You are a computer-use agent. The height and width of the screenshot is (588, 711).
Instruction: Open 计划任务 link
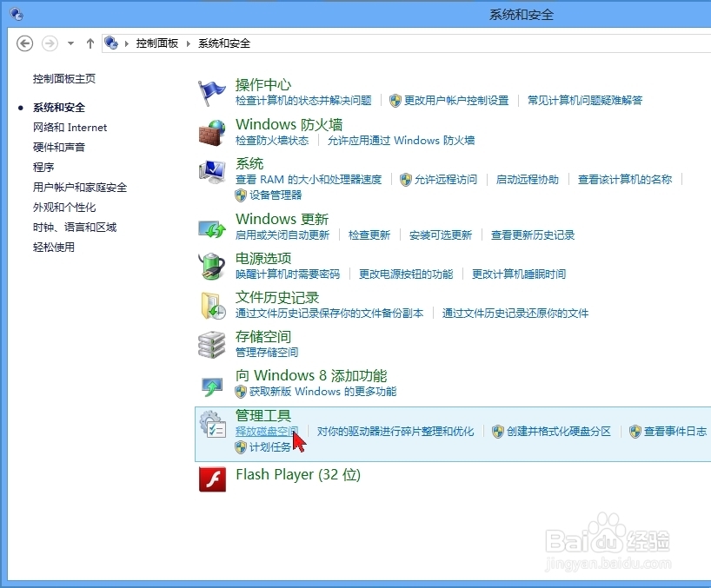tap(269, 447)
